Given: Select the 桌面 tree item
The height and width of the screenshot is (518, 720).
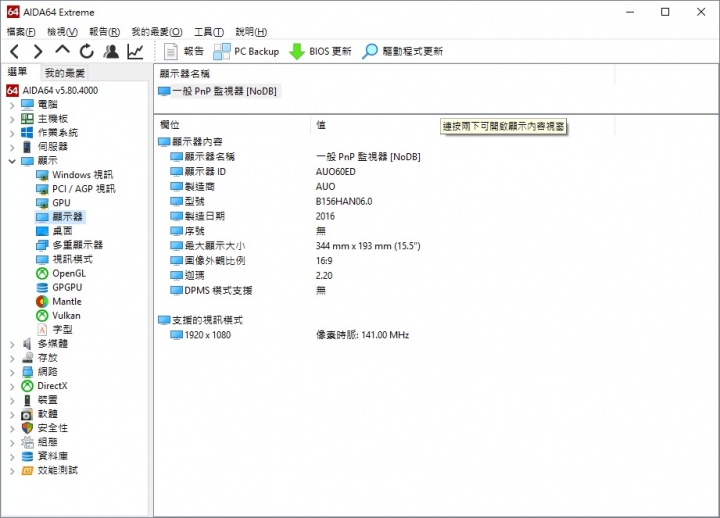Looking at the screenshot, I should 62,231.
